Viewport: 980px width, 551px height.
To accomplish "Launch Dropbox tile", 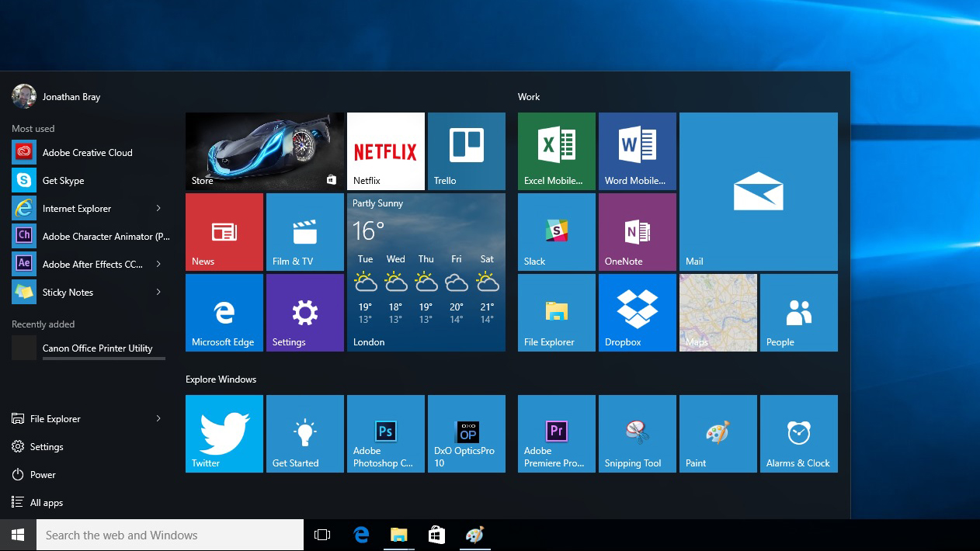I will click(637, 312).
